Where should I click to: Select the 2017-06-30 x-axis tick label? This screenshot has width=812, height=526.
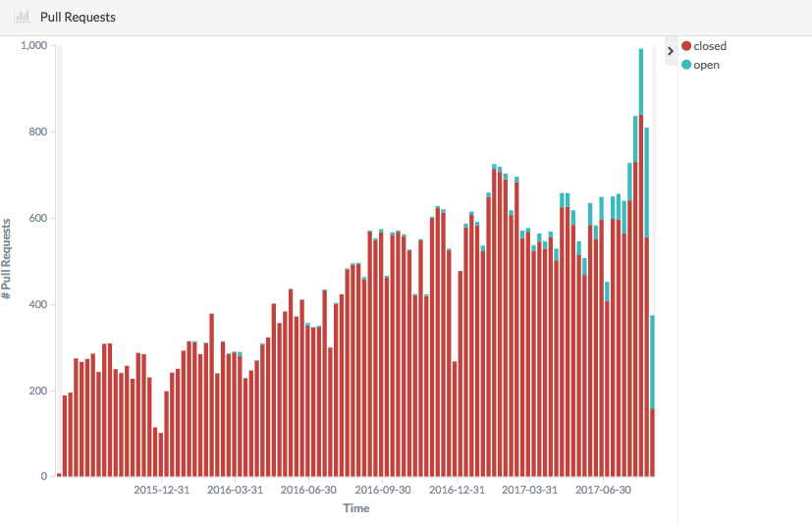coord(604,490)
